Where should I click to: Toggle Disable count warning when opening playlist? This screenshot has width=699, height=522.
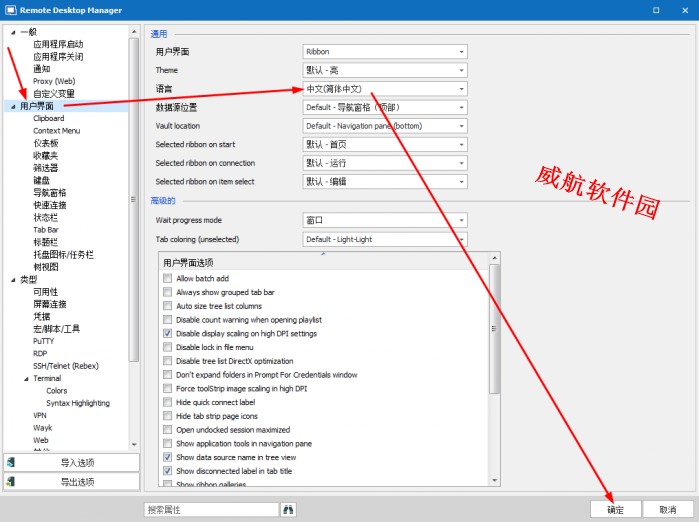[x=168, y=320]
